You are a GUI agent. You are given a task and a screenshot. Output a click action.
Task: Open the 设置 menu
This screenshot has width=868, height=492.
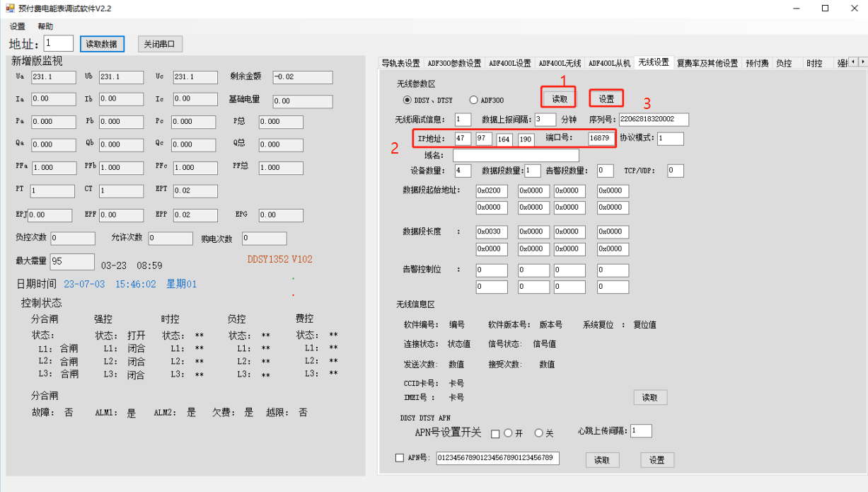(x=18, y=26)
